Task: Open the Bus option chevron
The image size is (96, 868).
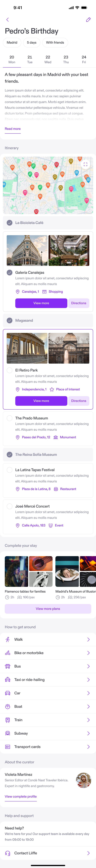Action: 88,666
